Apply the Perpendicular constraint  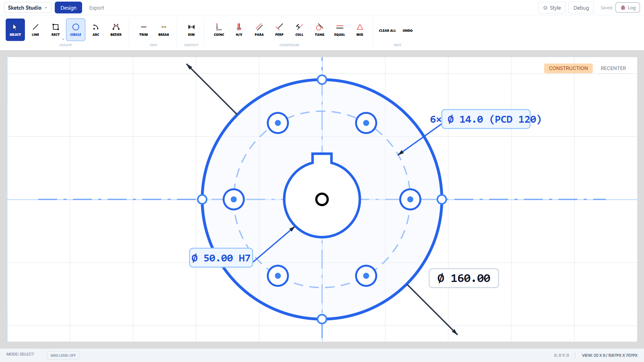tap(279, 30)
